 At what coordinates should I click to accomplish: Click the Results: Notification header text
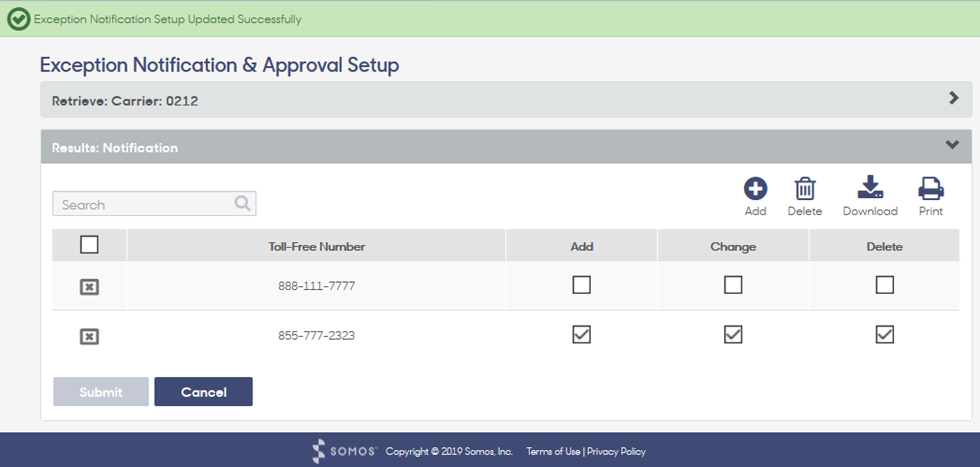click(x=115, y=148)
